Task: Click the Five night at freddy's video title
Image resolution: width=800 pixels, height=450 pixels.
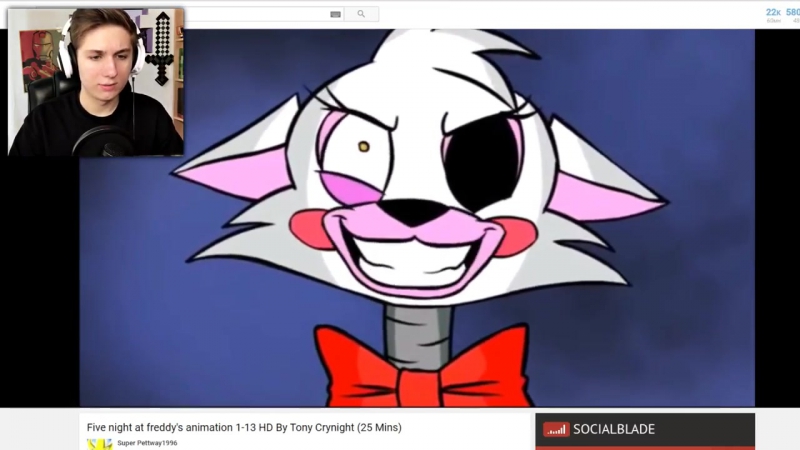Action: (244, 427)
